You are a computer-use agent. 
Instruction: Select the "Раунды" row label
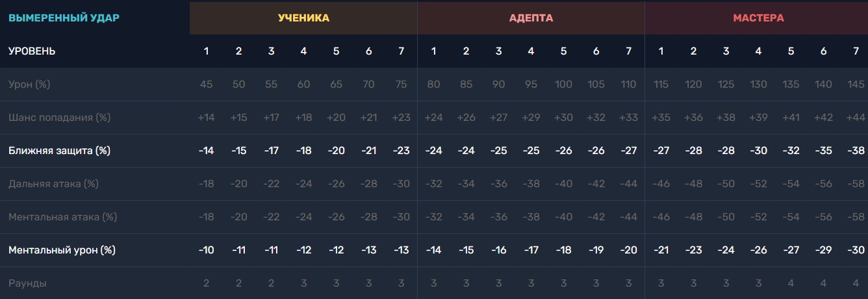point(27,283)
